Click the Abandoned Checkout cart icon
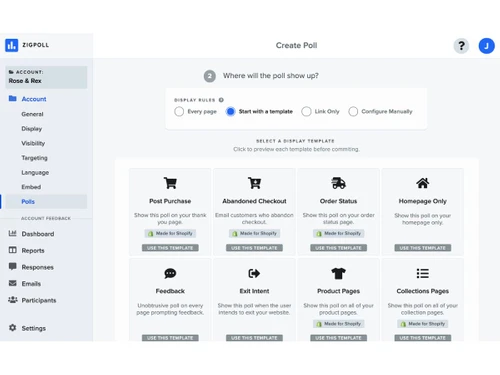The image size is (500, 375). pyautogui.click(x=254, y=183)
